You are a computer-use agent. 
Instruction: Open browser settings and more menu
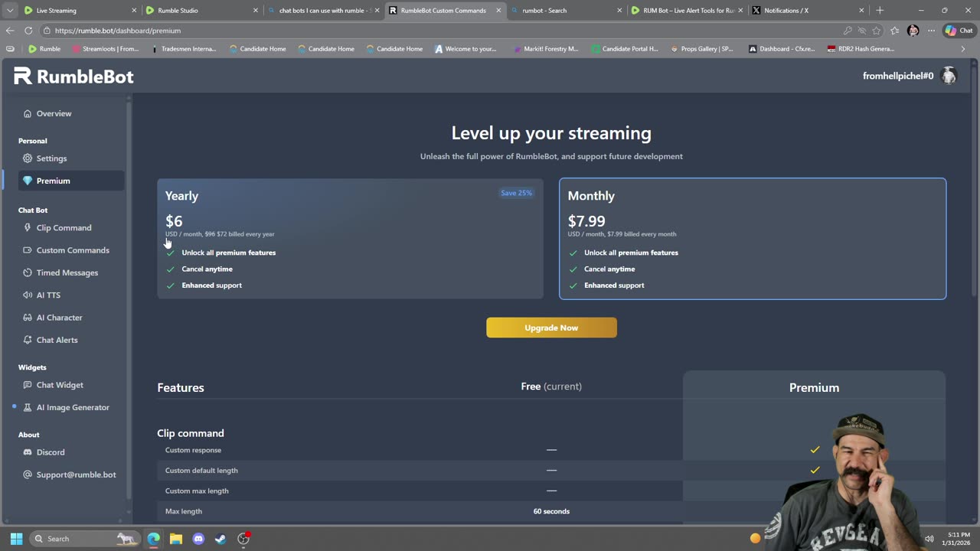coord(931,31)
